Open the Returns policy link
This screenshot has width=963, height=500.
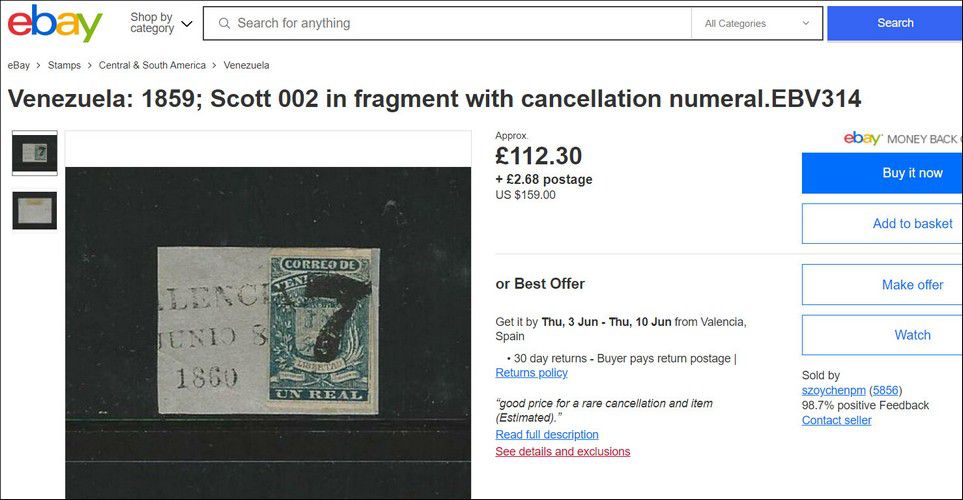pos(531,373)
